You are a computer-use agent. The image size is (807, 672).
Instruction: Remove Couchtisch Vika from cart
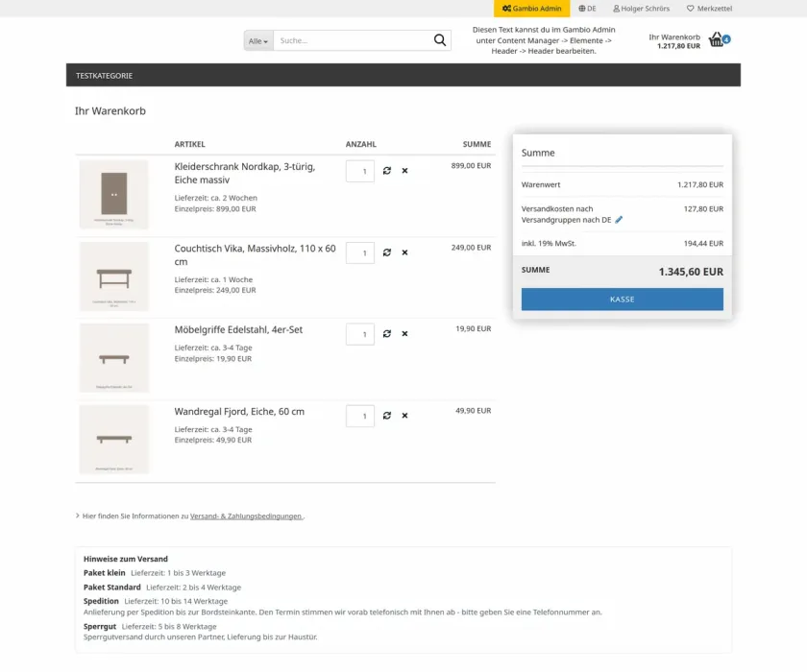405,252
